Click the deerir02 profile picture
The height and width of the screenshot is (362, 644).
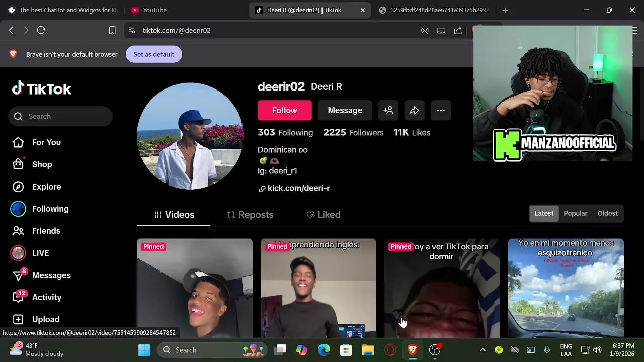coord(190,136)
